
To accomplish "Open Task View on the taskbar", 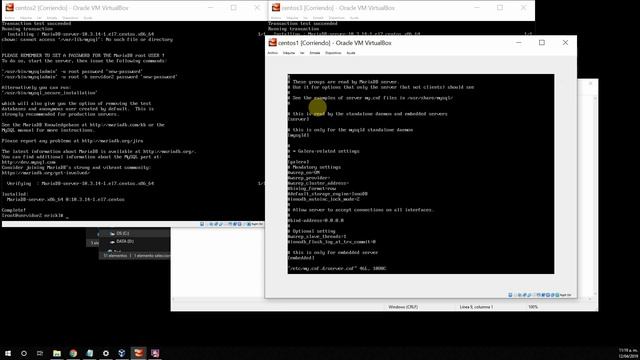I will pos(40,353).
